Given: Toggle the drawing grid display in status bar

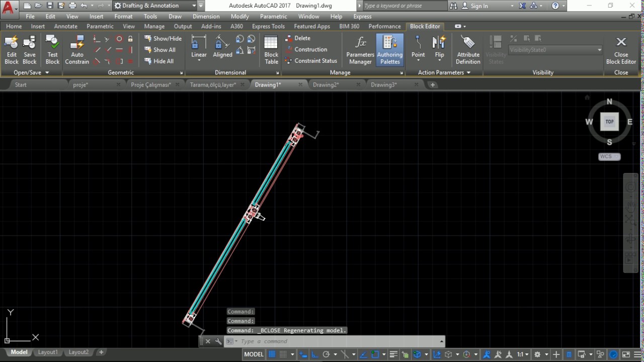Looking at the screenshot, I should click(272, 354).
